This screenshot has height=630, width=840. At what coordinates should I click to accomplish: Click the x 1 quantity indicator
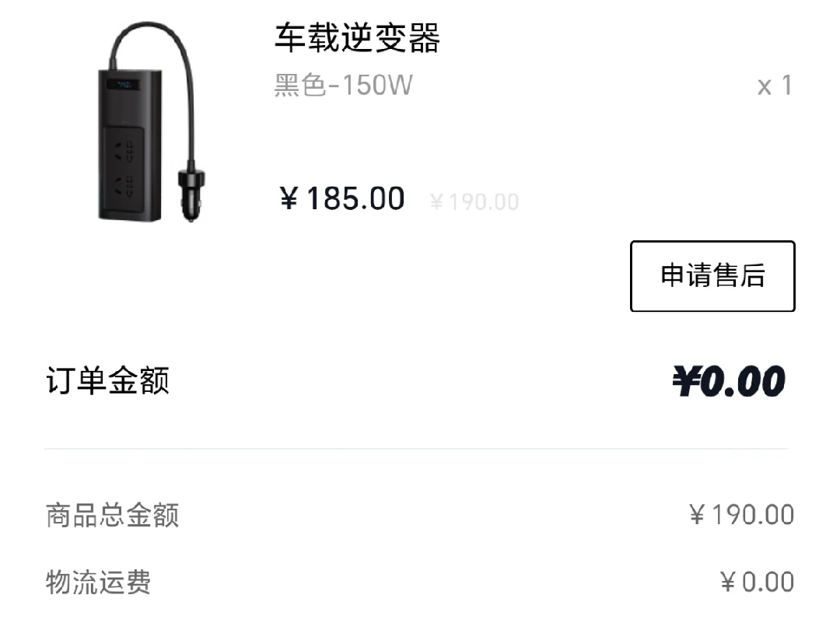pyautogui.click(x=775, y=86)
